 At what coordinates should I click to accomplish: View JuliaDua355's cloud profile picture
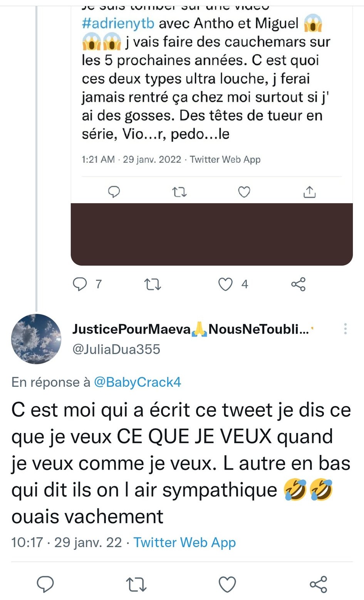(36, 339)
